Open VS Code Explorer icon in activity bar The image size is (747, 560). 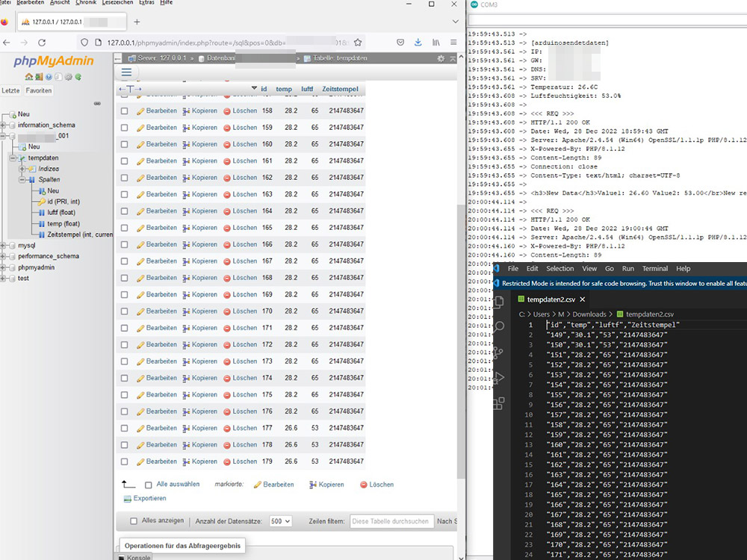click(499, 302)
